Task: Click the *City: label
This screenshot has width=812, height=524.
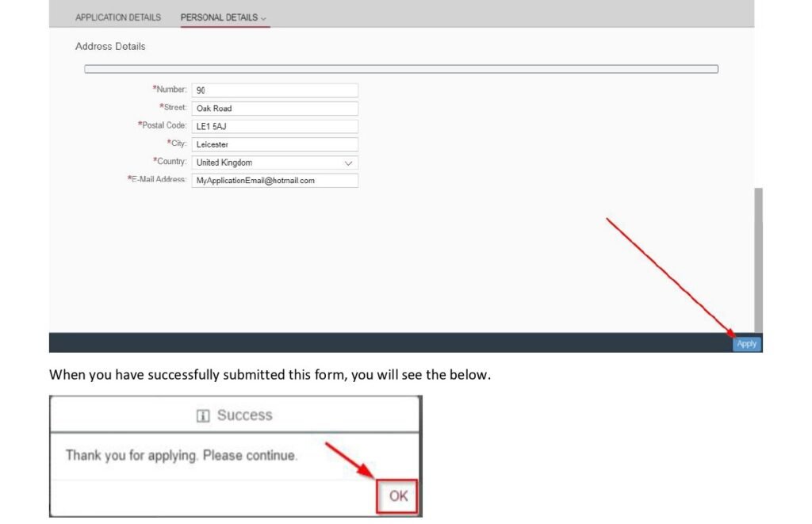Action: click(x=177, y=143)
